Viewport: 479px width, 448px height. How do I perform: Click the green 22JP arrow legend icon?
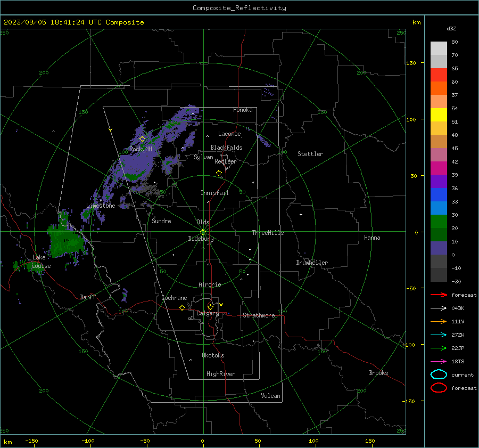[x=439, y=348]
